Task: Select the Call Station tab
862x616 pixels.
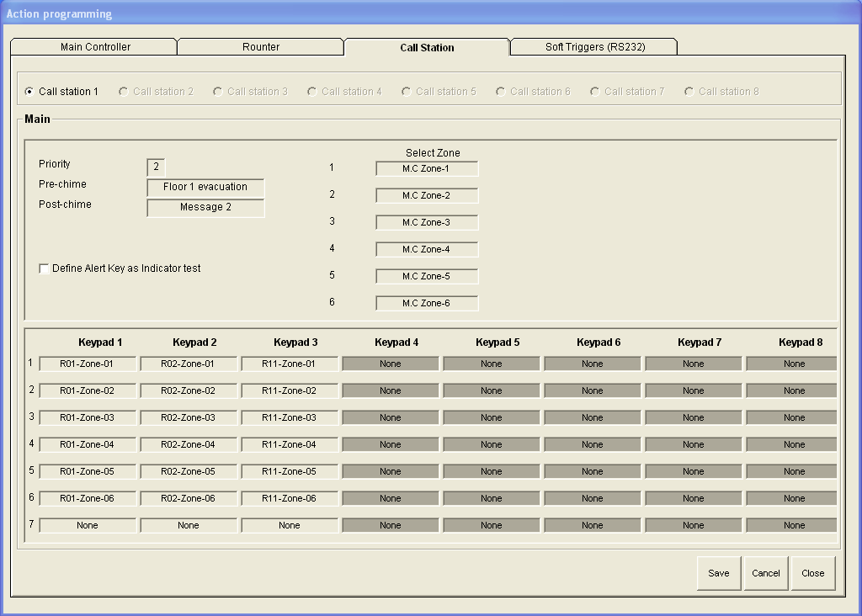Action: coord(427,47)
